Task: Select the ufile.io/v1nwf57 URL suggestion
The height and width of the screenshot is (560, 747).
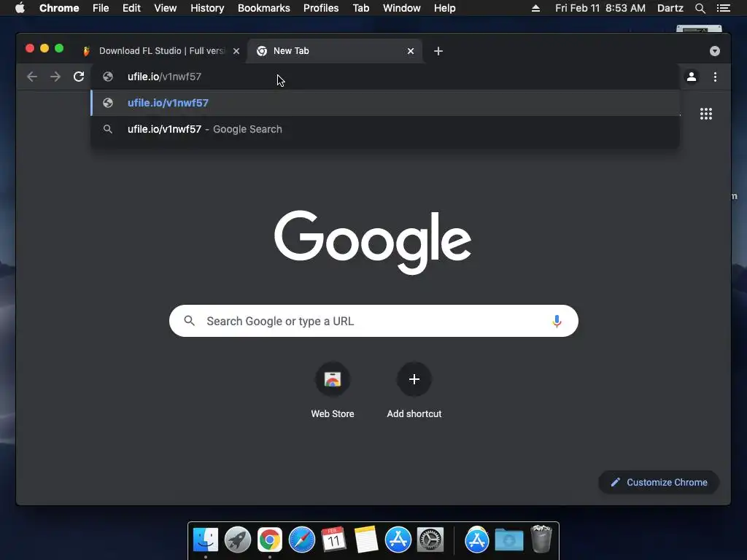Action: [385, 103]
